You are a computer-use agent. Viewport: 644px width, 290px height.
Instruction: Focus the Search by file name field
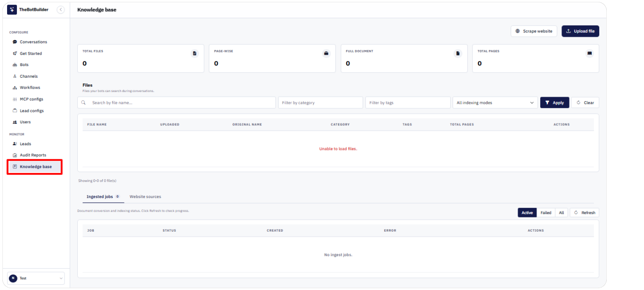(x=176, y=102)
